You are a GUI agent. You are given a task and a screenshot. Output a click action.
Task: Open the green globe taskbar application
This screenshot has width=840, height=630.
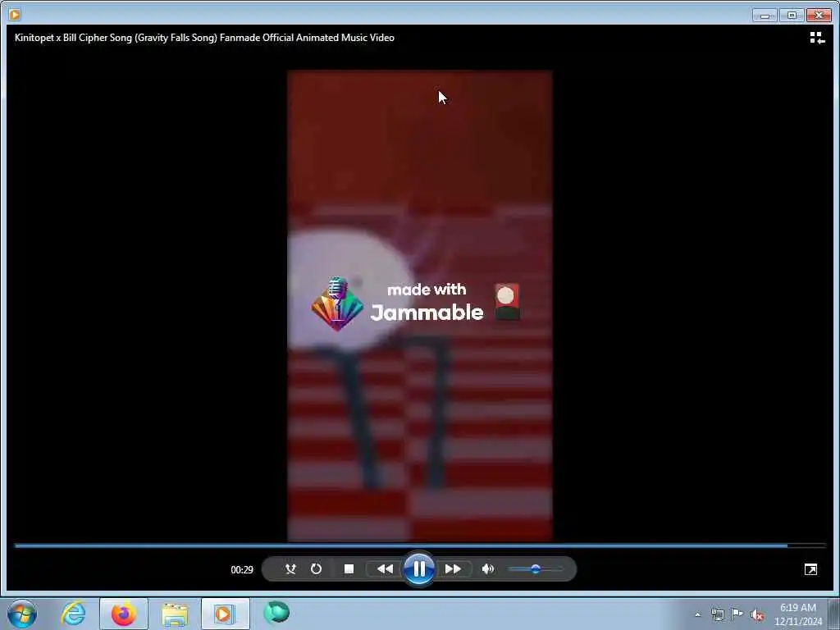point(276,614)
